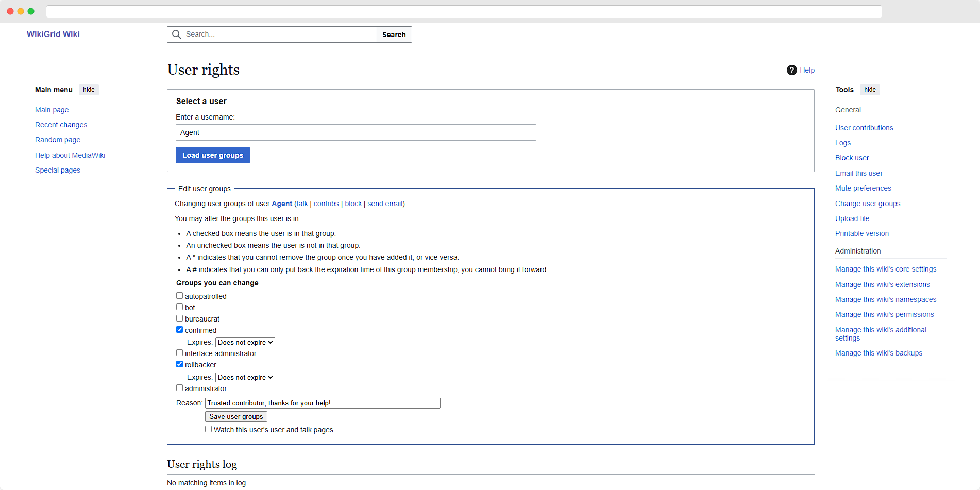Viewport: 980px width, 490px height.
Task: Uncheck the rollbacker group checkbox
Action: (180, 364)
